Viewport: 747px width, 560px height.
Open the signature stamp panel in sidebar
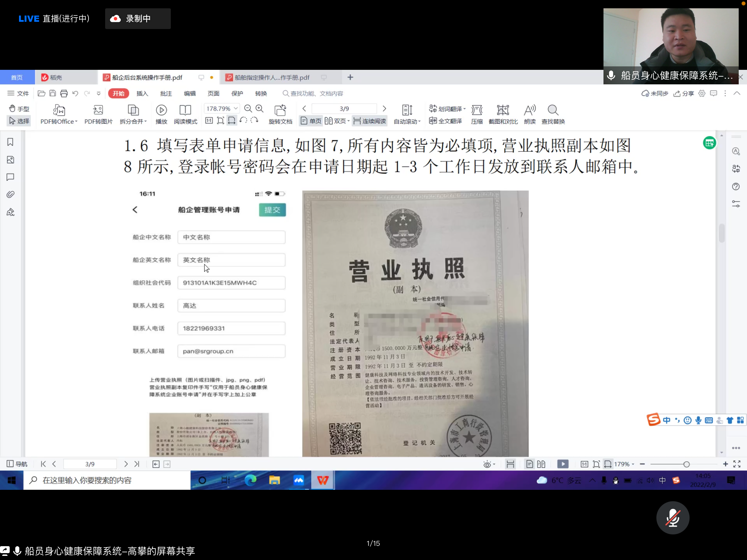10,212
